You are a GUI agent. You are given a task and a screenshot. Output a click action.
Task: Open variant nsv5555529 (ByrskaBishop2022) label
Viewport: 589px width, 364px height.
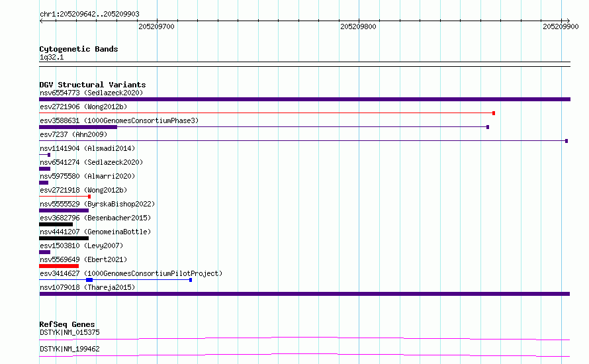[97, 204]
